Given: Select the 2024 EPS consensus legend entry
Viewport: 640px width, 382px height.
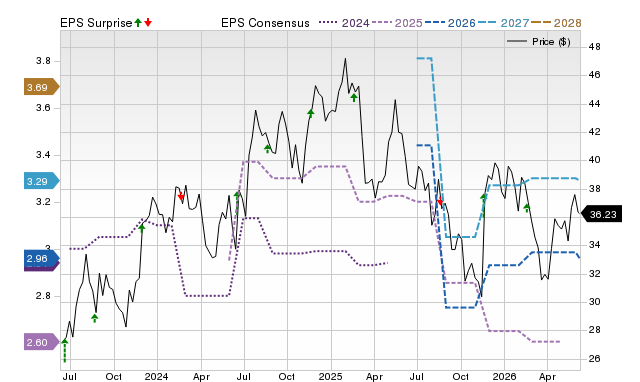Looking at the screenshot, I should point(344,23).
